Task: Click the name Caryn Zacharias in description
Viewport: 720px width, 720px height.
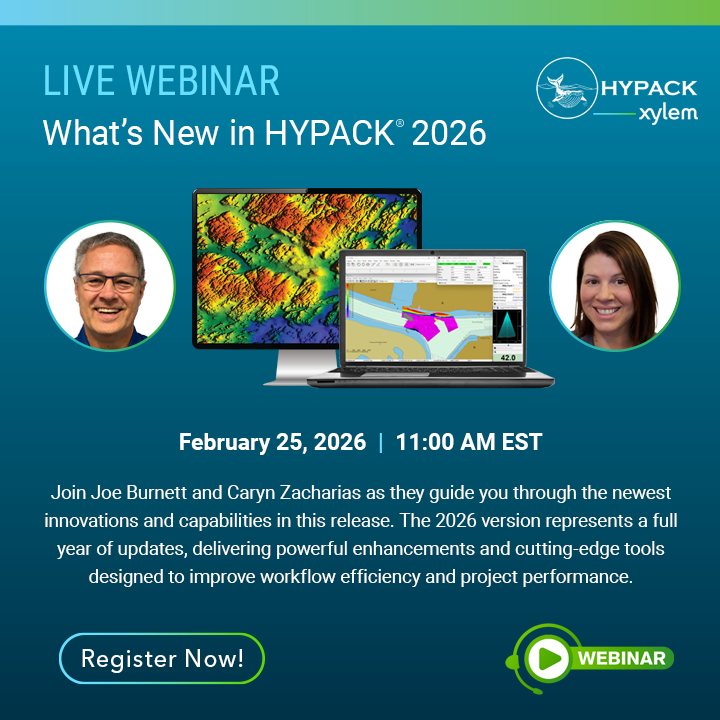Action: click(294, 493)
